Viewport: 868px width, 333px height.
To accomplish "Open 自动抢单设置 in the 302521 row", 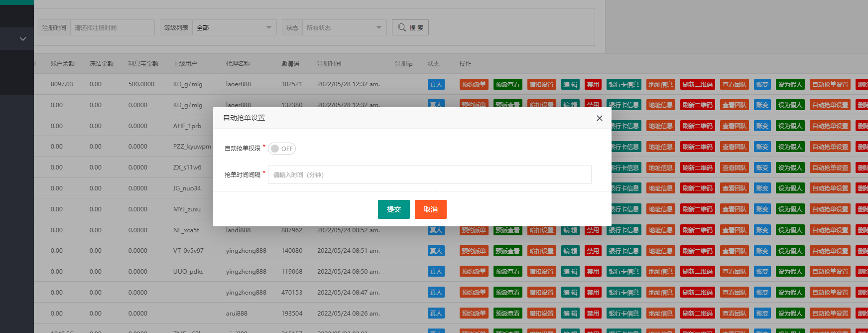I will (x=830, y=84).
